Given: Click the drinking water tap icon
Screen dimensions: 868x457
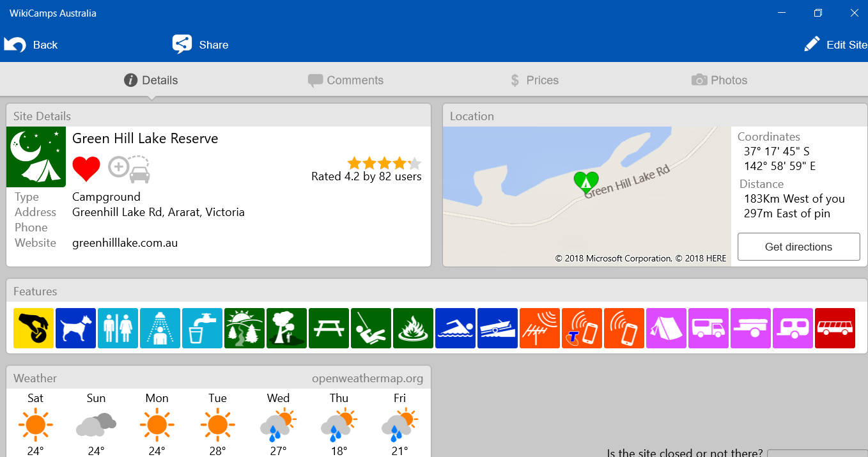Looking at the screenshot, I should (202, 328).
